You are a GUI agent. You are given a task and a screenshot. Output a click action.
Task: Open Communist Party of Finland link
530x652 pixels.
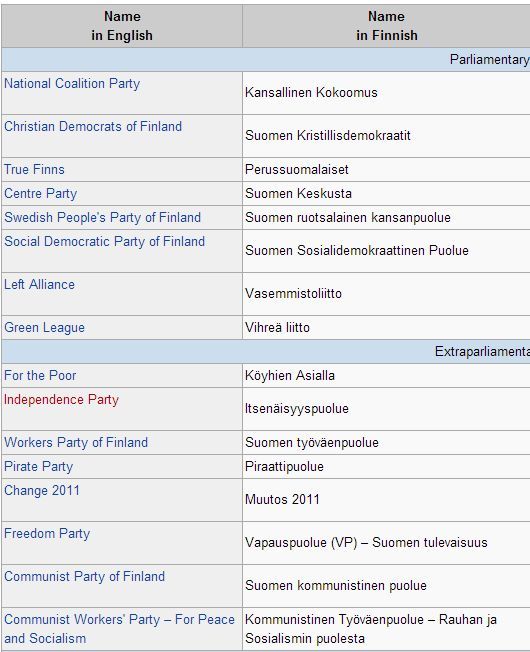[85, 577]
